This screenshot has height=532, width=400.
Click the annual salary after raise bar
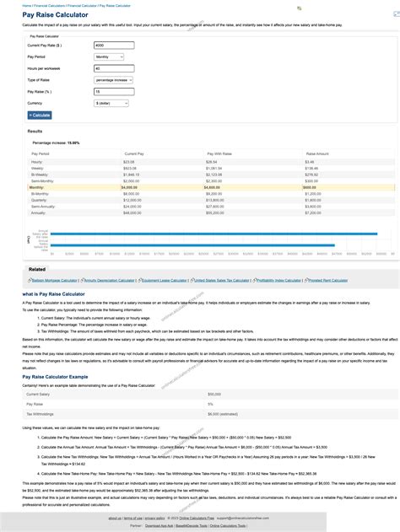pos(214,234)
